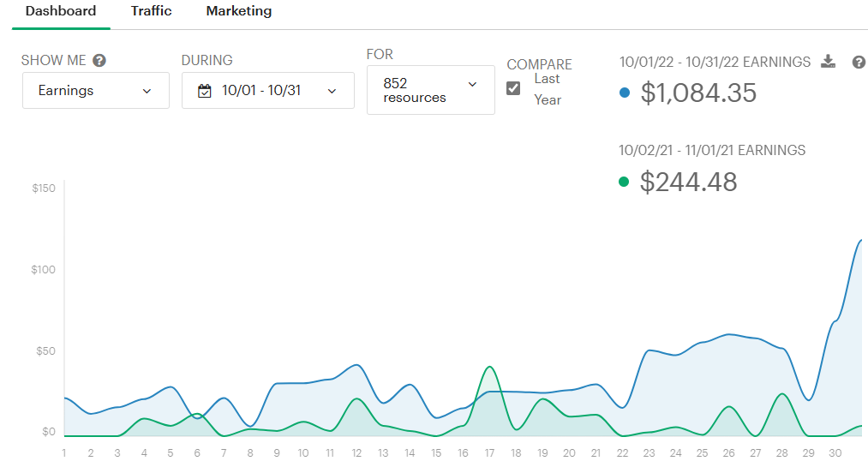Click the $1,084.35 earnings total
This screenshot has width=868, height=461.
click(x=698, y=93)
